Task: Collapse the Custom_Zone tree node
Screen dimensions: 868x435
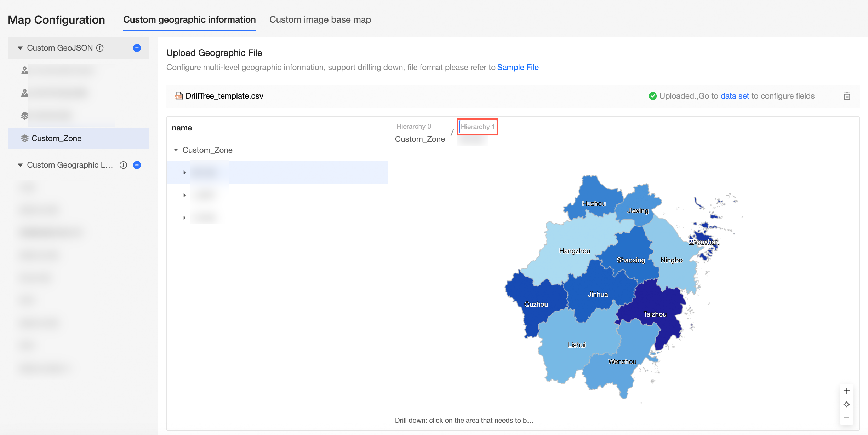Action: click(176, 150)
